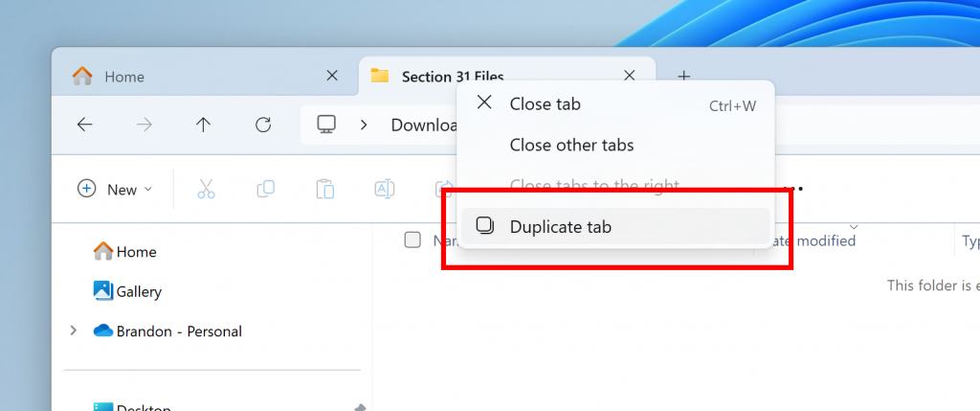Click the Paste clipboard icon
This screenshot has height=411, width=980.
(325, 189)
